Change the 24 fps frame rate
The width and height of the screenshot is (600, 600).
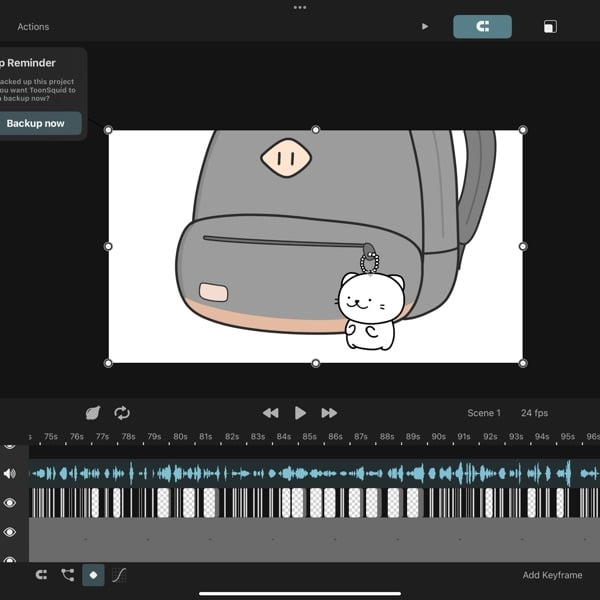coord(534,413)
